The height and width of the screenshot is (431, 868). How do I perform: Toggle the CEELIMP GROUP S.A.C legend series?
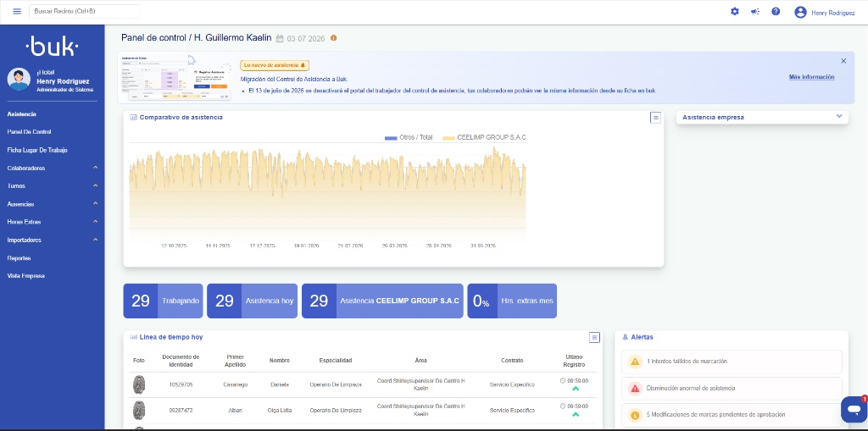point(476,137)
